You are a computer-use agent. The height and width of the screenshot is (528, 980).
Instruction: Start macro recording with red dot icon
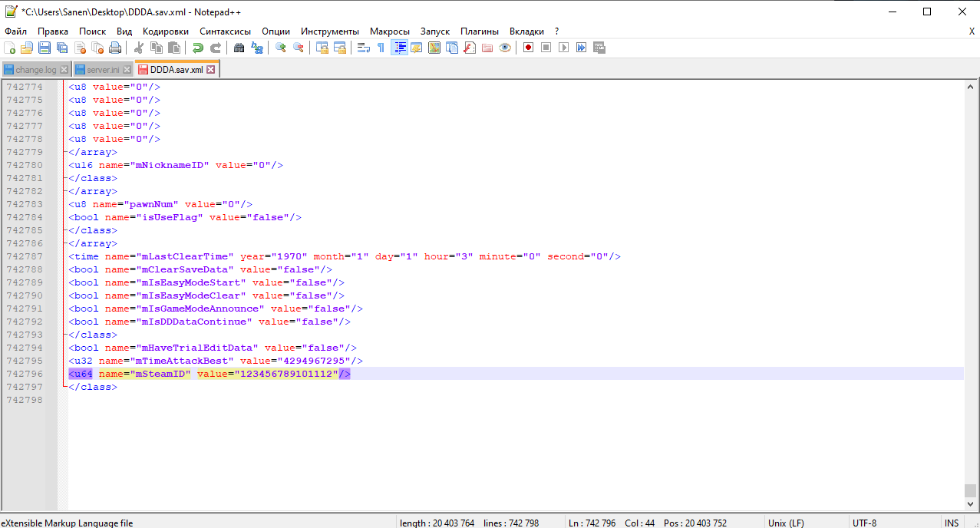pos(528,48)
